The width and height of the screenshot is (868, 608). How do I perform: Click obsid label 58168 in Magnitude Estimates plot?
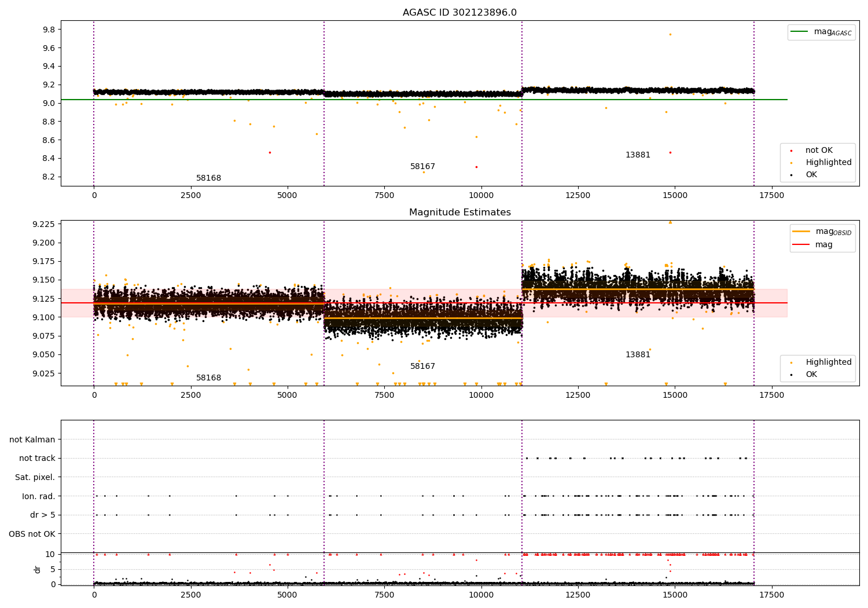208,378
